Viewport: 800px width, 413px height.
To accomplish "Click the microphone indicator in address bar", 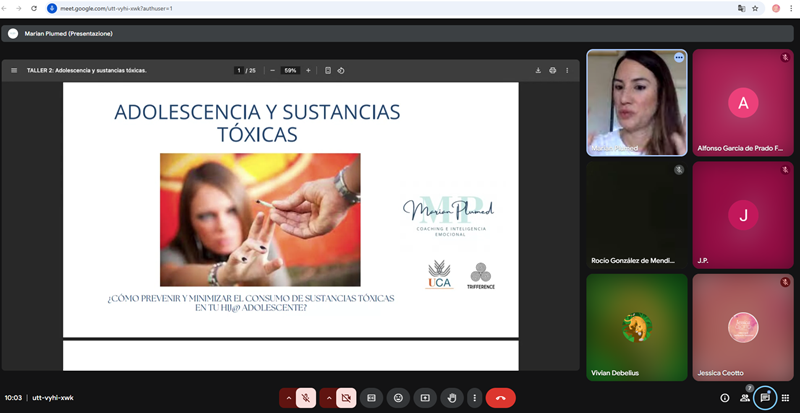I will 52,9.
